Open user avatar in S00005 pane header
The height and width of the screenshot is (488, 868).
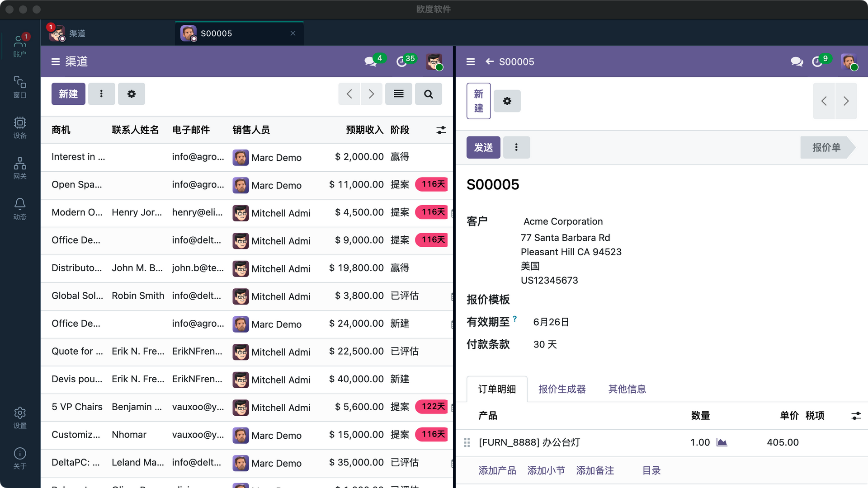tap(849, 61)
